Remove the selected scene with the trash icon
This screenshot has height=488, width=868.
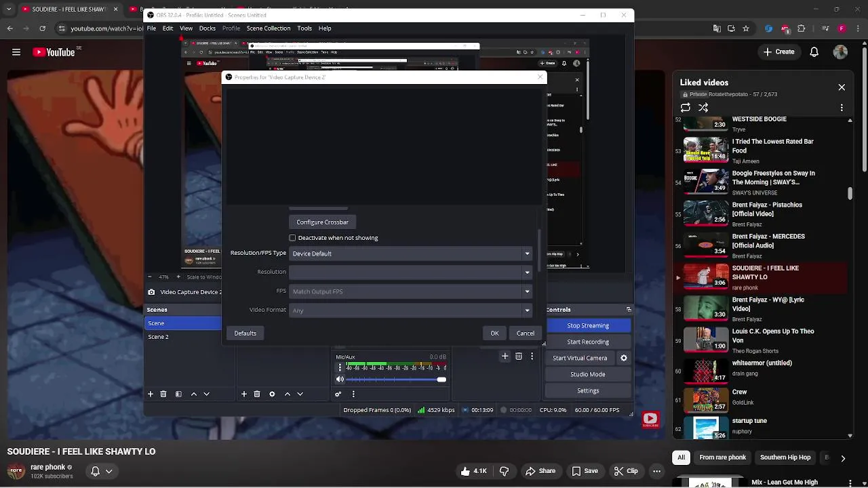click(x=163, y=394)
